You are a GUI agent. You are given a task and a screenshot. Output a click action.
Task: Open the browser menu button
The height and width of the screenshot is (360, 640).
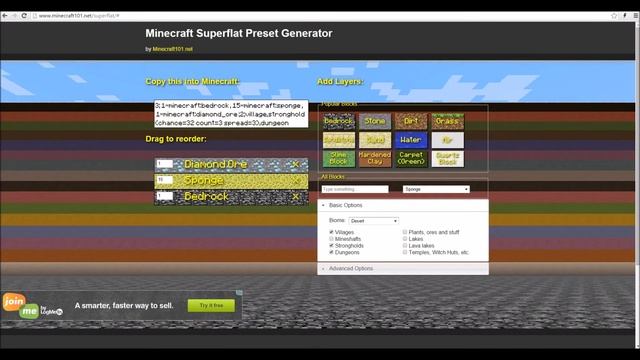pyautogui.click(x=636, y=16)
